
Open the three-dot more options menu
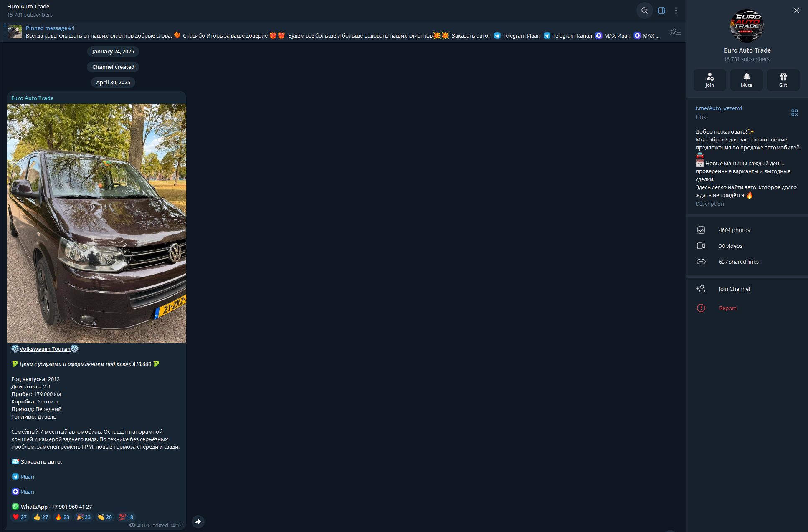[x=676, y=10]
